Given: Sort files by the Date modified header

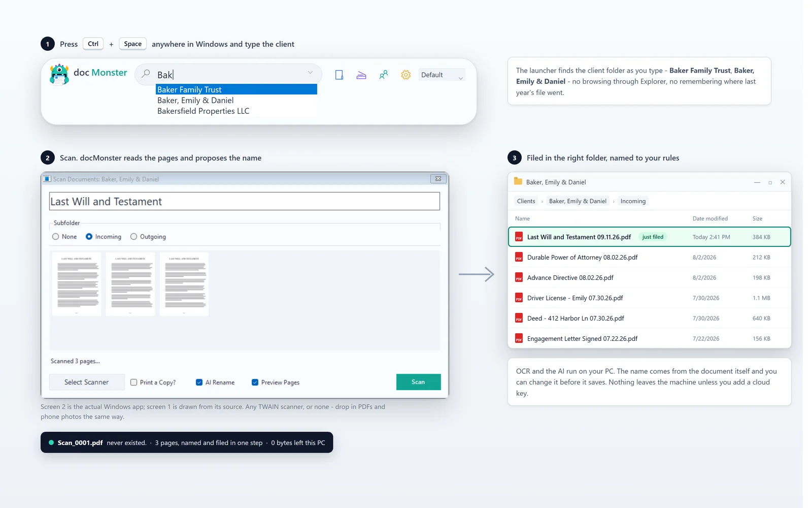Looking at the screenshot, I should (x=710, y=218).
